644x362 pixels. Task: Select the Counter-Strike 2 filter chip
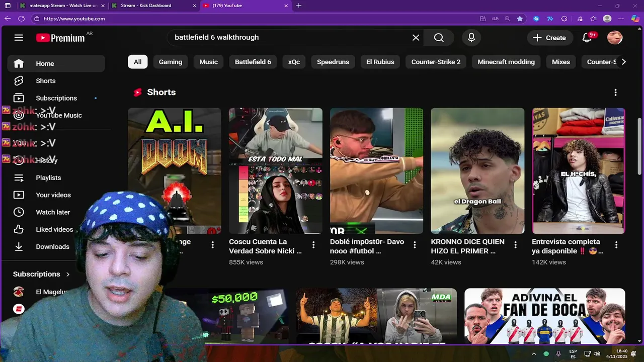pos(436,62)
